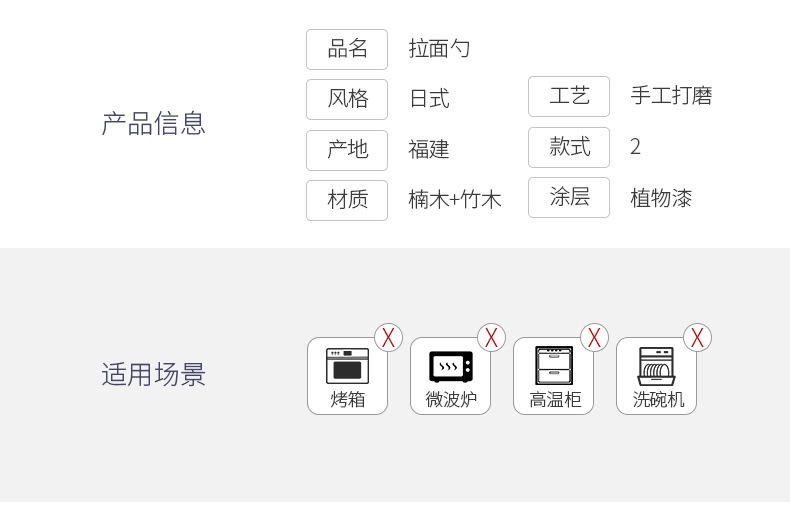This screenshot has width=790, height=510.
Task: Click the product name text 拉面勺
Action: click(x=439, y=49)
